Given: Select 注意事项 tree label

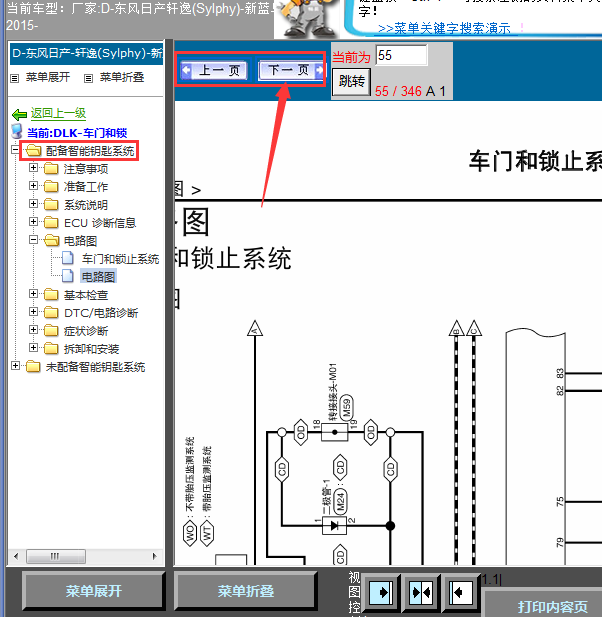Looking at the screenshot, I should pos(86,169).
